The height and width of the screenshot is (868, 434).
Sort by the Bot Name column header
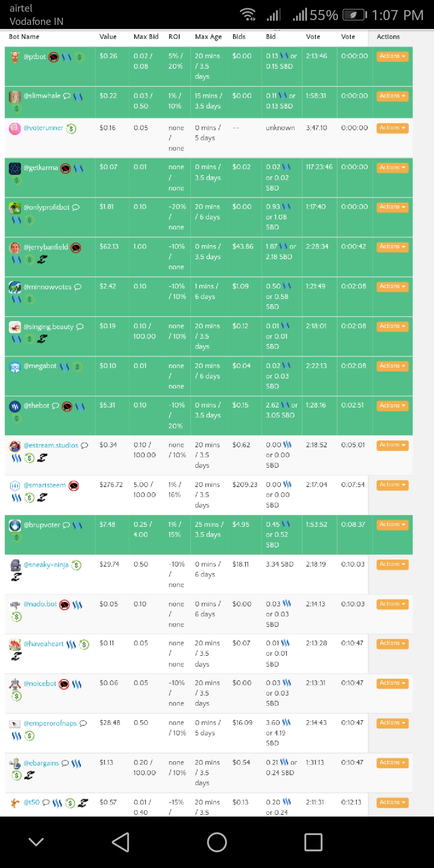tap(24, 37)
